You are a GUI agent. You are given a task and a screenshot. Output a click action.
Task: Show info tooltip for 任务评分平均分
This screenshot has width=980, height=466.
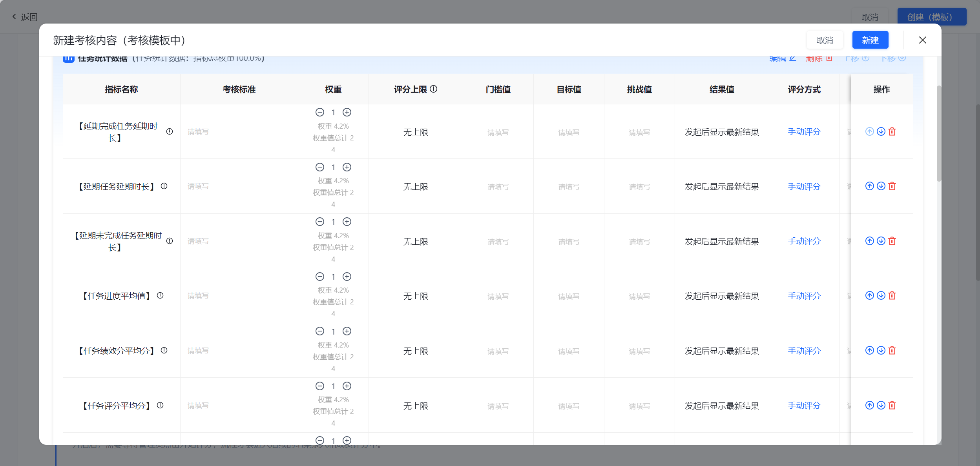[160, 406]
